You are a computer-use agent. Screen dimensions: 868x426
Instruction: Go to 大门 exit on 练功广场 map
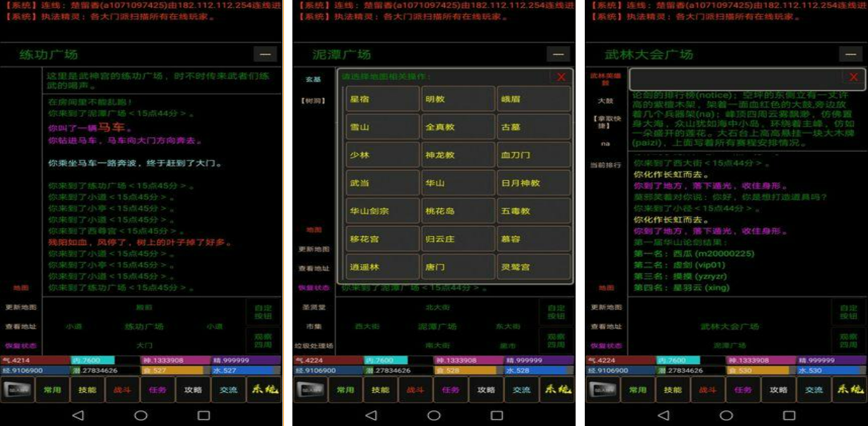point(144,345)
